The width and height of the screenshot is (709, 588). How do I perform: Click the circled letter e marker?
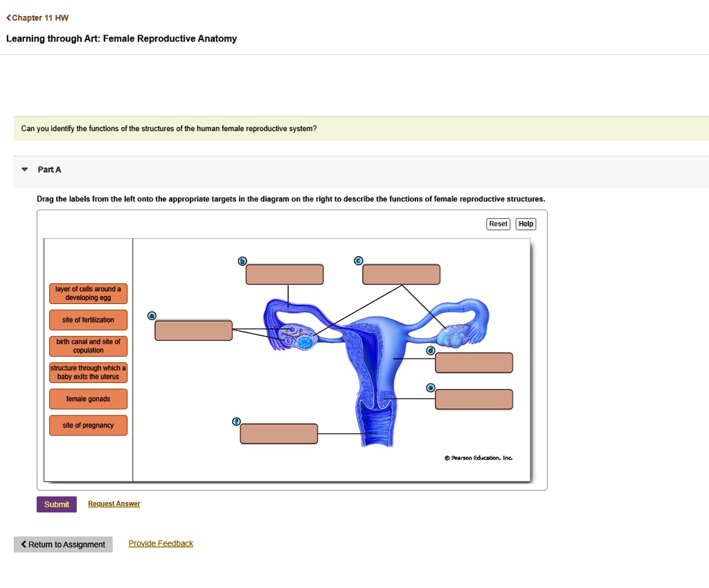pyautogui.click(x=431, y=388)
